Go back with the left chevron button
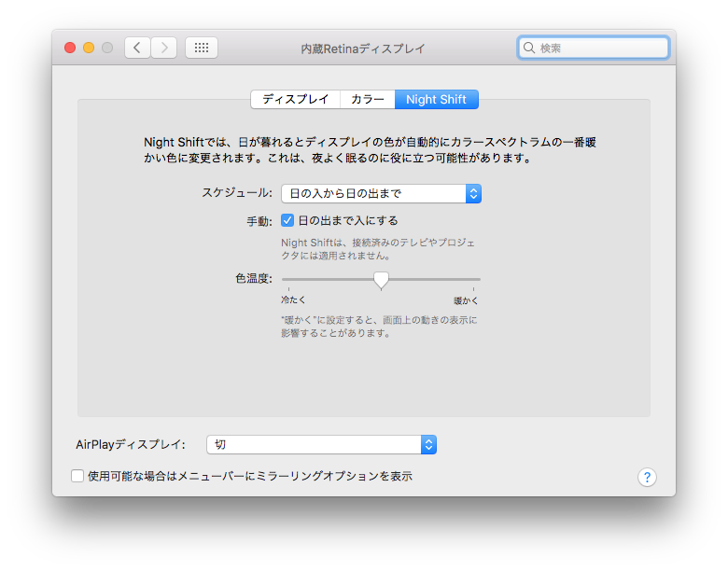Viewport: 728px width, 571px height. click(137, 48)
